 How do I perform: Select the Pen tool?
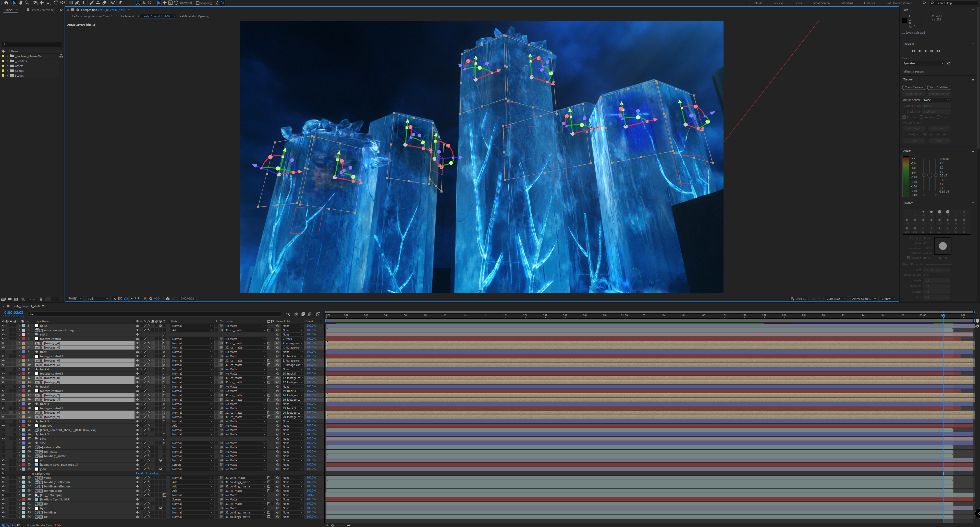tap(77, 3)
